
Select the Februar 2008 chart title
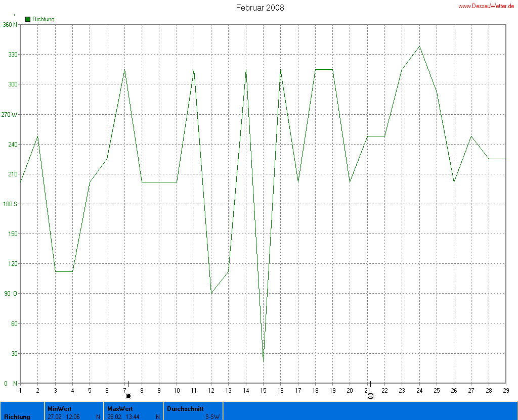260,8
